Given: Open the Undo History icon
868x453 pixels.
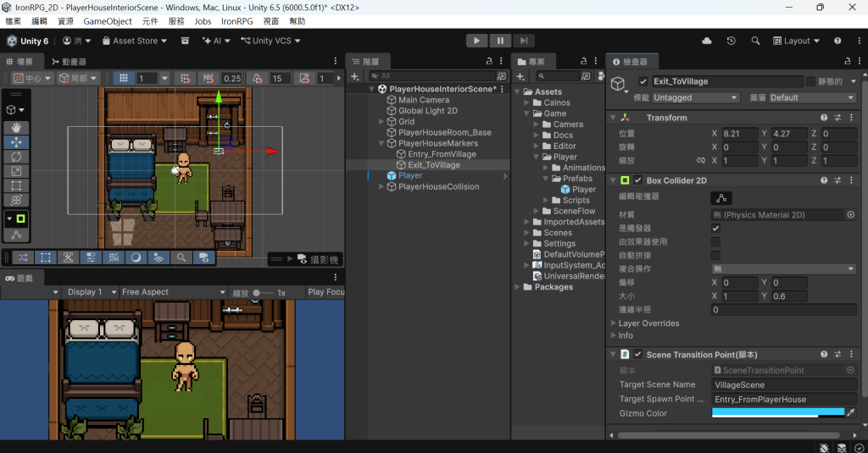Looking at the screenshot, I should (731, 41).
